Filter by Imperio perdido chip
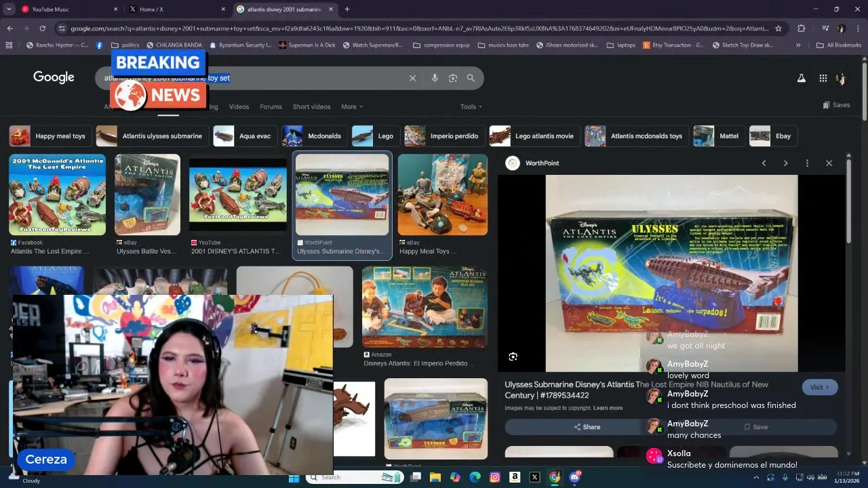The image size is (868, 488). pos(443,136)
